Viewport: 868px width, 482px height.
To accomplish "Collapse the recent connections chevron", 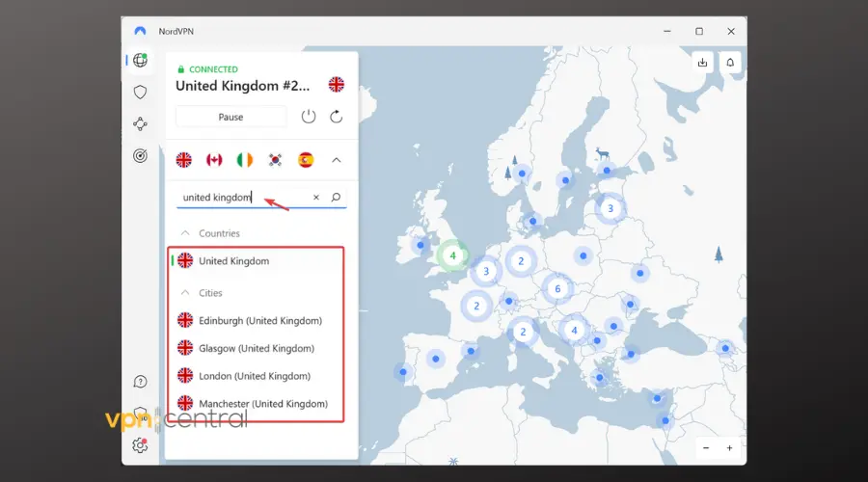I will [336, 160].
